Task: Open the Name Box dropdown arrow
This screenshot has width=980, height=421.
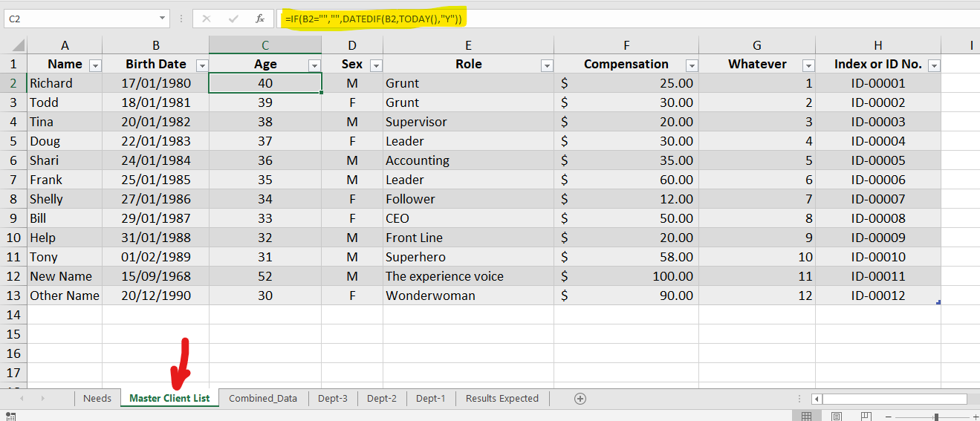Action: (x=163, y=19)
